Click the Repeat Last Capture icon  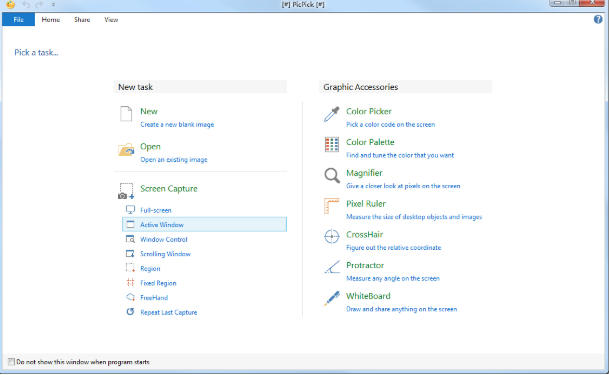(130, 312)
